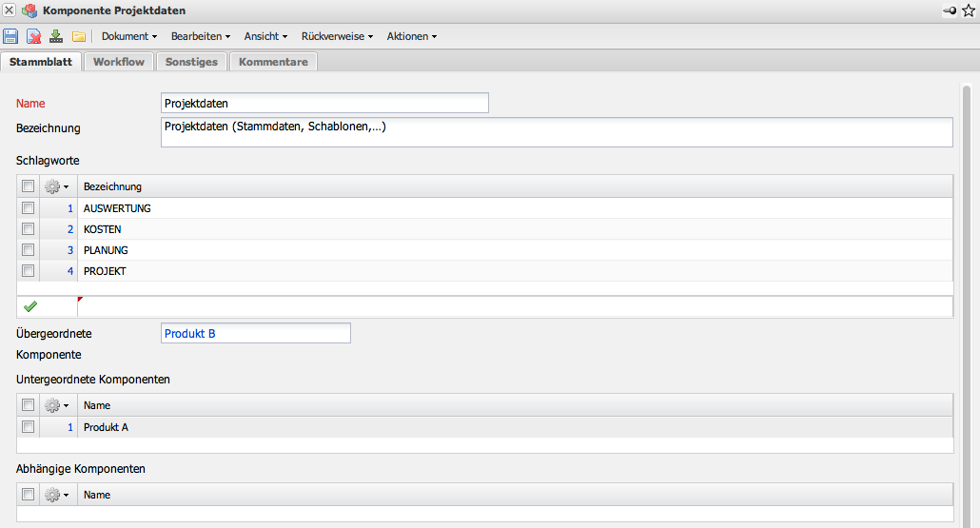980x528 pixels.
Task: Click the green download arrow icon
Action: 56,36
